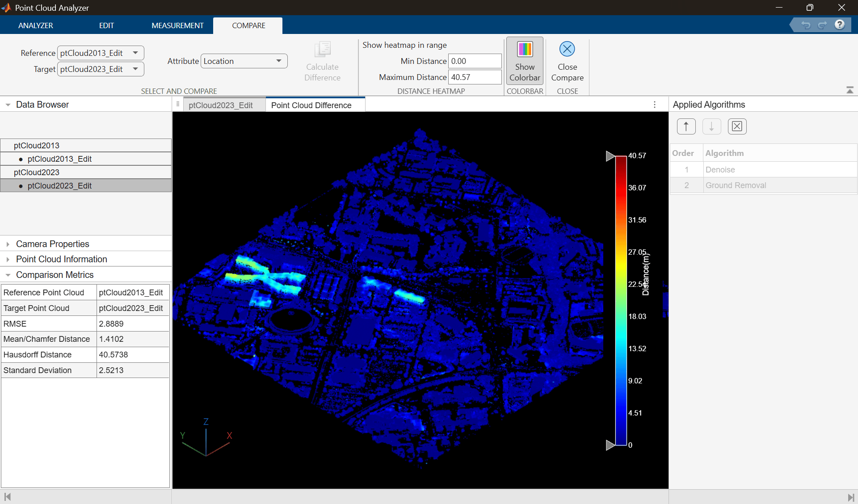
Task: Click the Min Distance input field
Action: (475, 61)
